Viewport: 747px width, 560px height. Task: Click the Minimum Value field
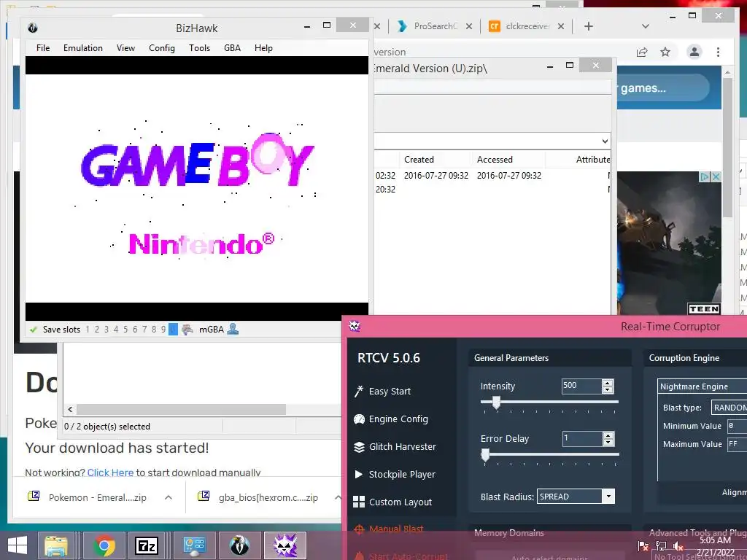point(737,426)
